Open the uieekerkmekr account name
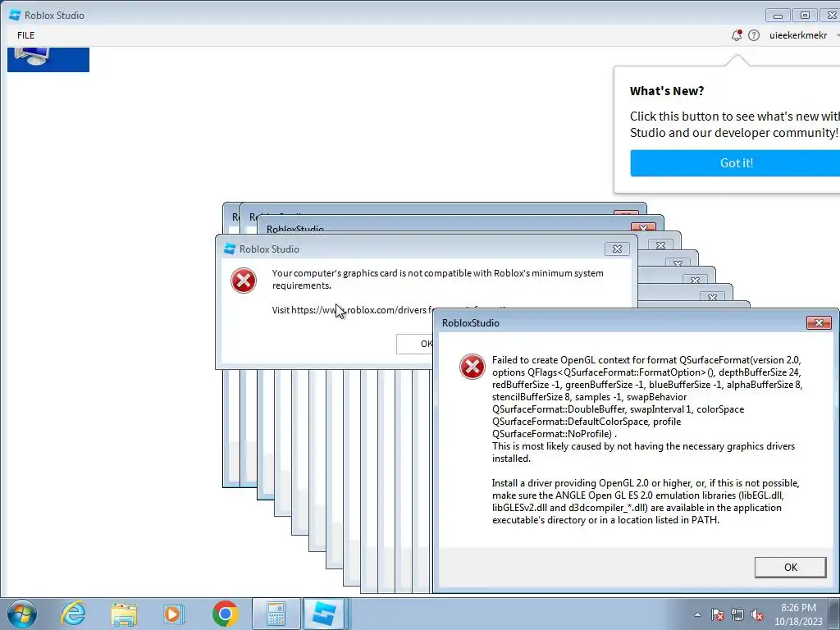 (797, 35)
